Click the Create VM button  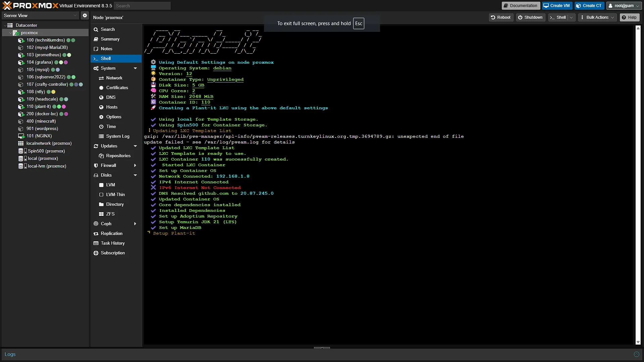557,6
